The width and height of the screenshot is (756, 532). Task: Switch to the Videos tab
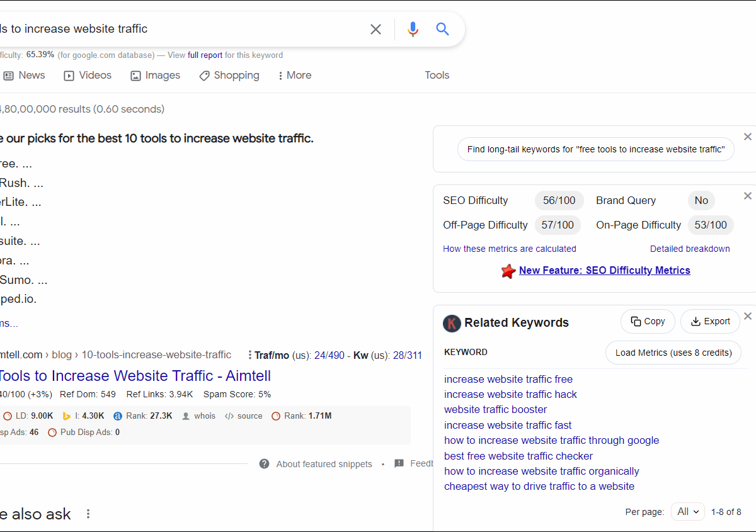(88, 76)
